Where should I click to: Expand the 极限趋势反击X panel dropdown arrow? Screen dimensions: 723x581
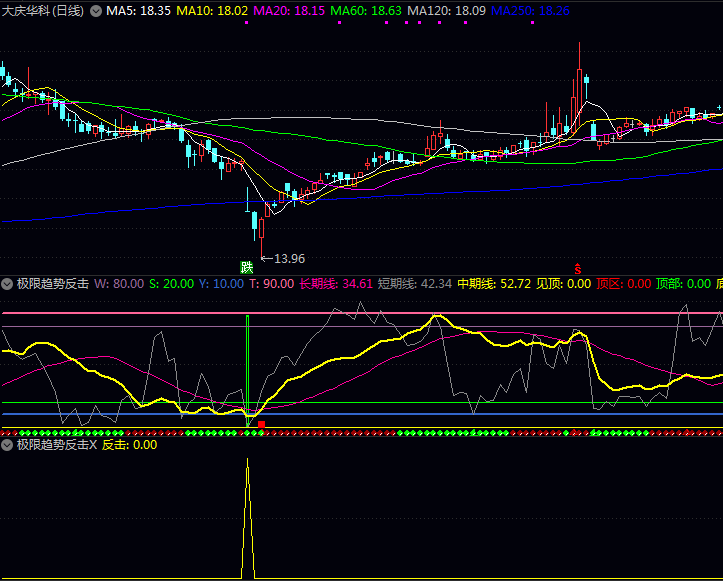coord(7,444)
